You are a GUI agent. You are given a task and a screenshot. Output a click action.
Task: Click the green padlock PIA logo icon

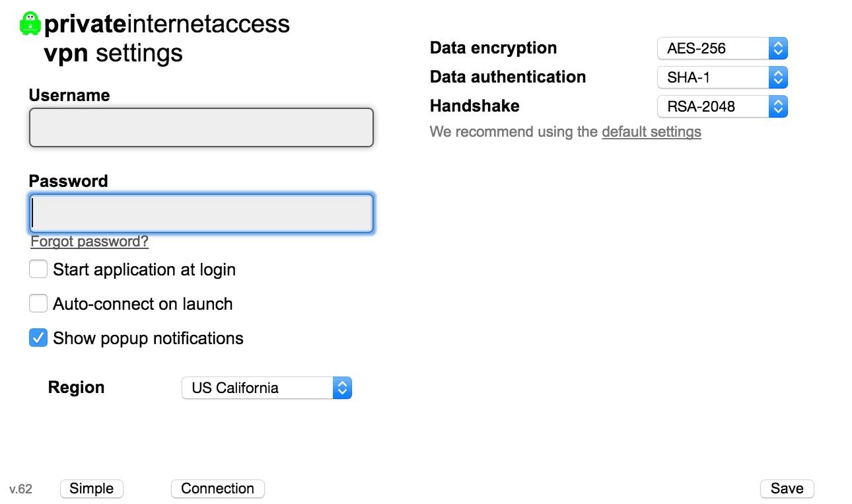30,23
